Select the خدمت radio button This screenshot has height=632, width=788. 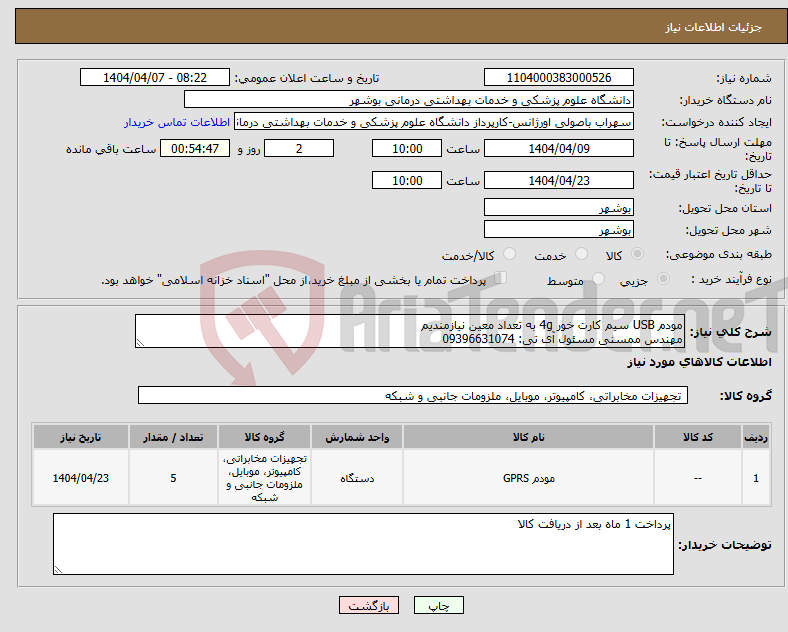click(x=581, y=254)
